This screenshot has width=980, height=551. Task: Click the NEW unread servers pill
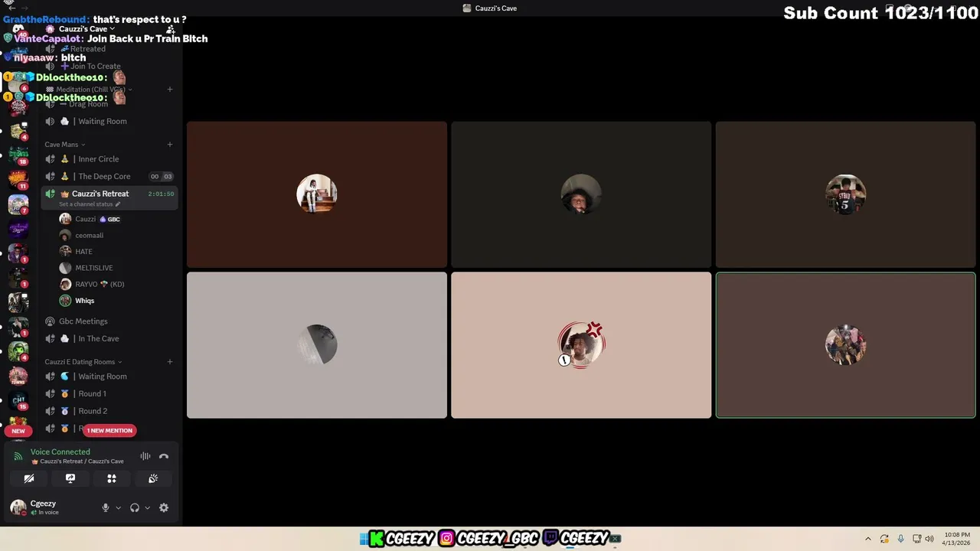coord(18,431)
